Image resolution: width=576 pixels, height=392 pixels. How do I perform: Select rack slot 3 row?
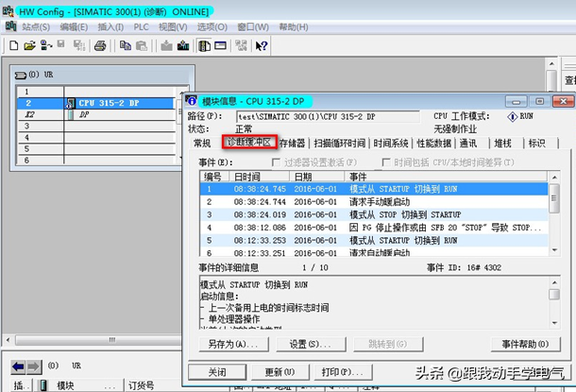click(x=96, y=126)
